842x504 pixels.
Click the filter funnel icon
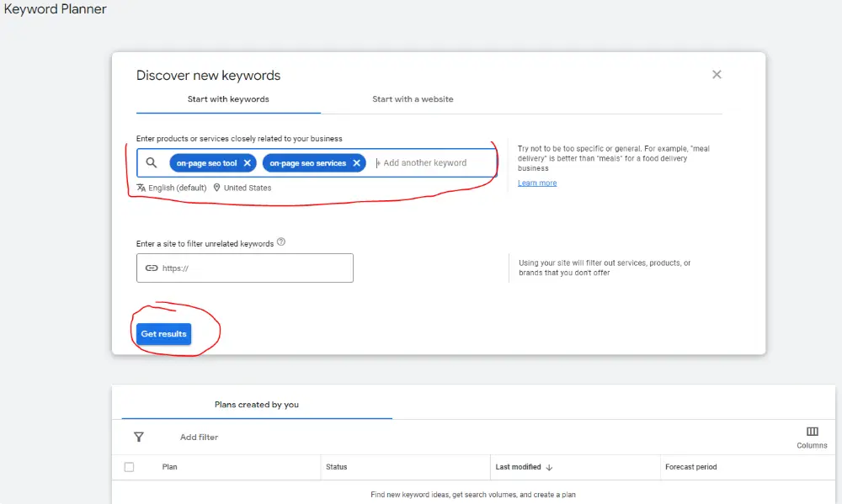pyautogui.click(x=139, y=437)
